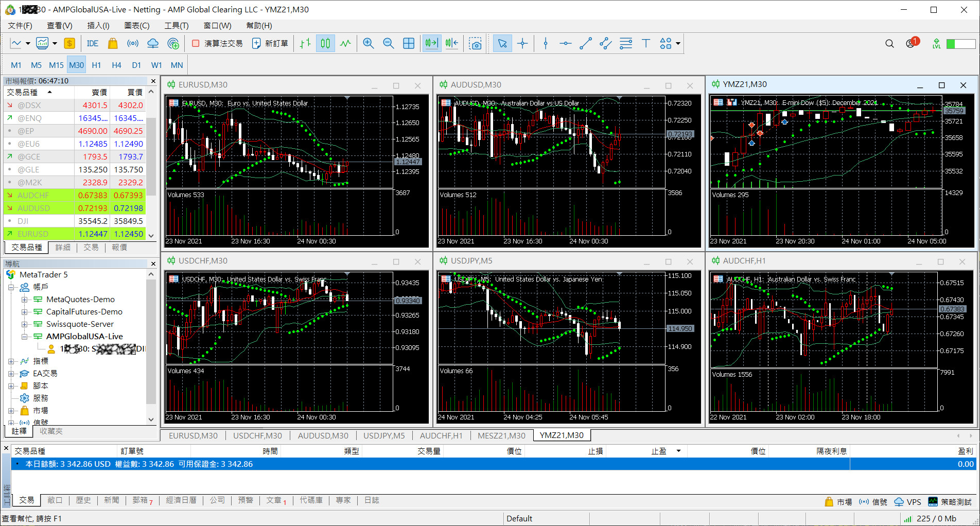980x526 pixels.
Task: Open the 策略測試 Strategy Tester button
Action: coord(950,502)
